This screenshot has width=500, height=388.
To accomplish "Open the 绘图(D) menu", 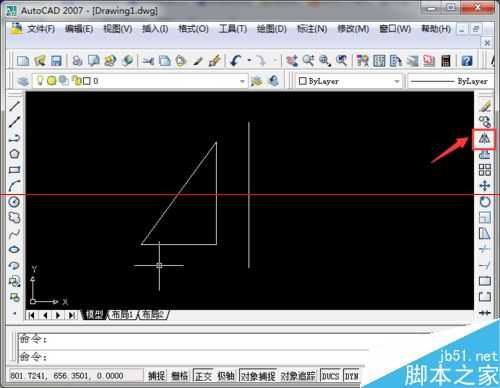I will (271, 29).
